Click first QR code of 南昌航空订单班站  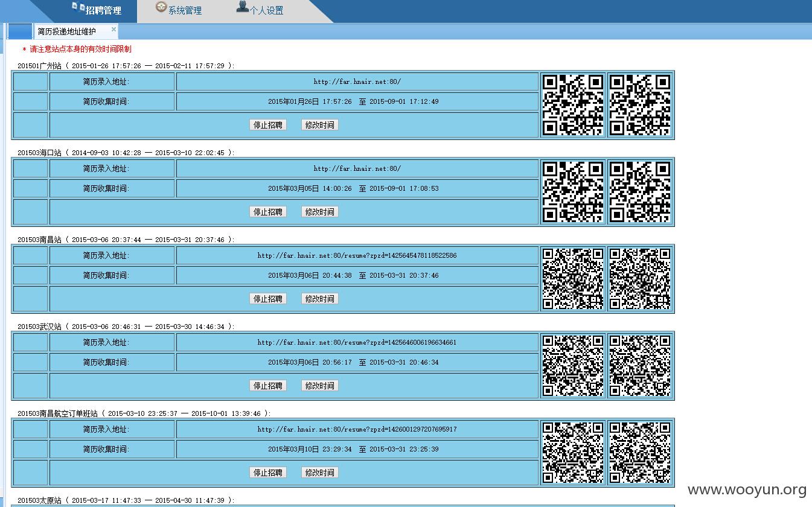[x=573, y=453]
